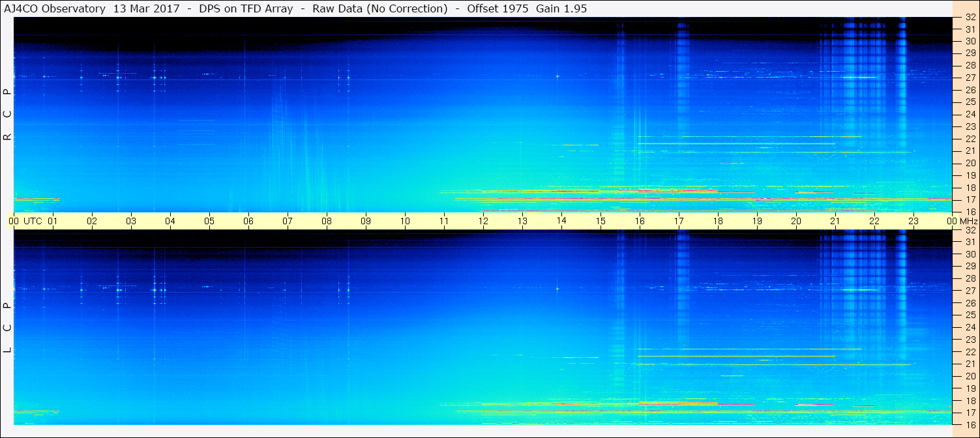Click the RCP panel's 30 MHz scale label
This screenshot has width=980, height=438.
(970, 41)
